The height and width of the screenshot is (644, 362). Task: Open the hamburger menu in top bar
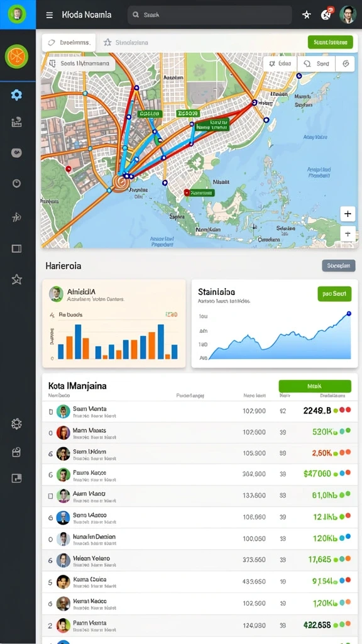(x=49, y=15)
